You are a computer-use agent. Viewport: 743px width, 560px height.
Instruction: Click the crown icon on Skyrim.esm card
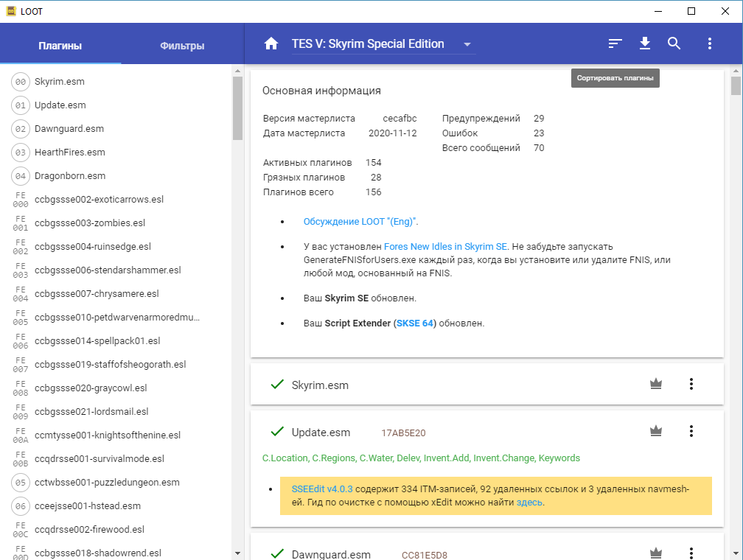click(656, 384)
